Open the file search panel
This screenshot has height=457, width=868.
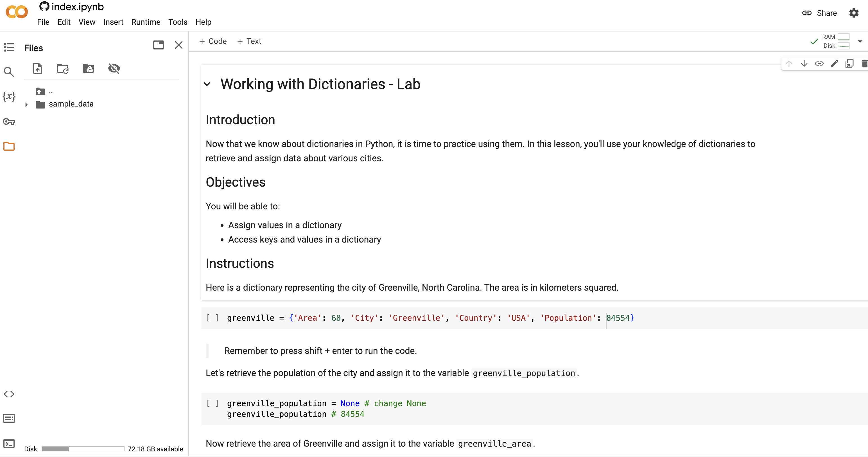[x=9, y=72]
